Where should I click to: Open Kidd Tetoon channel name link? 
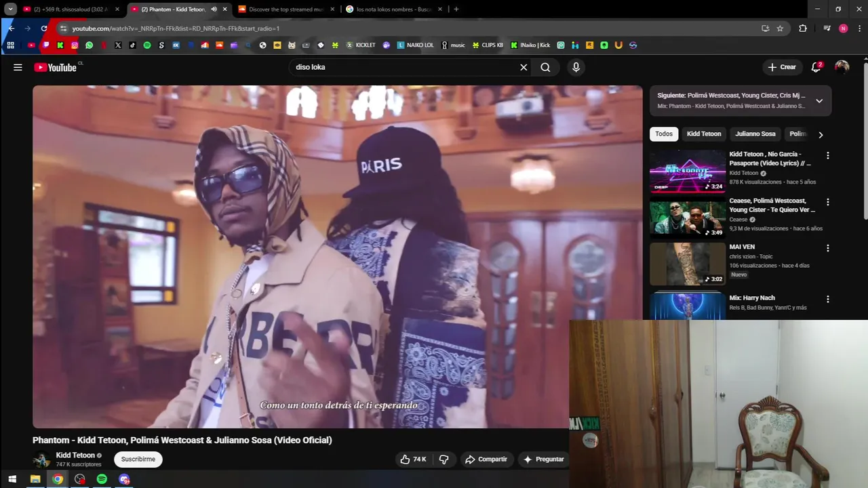point(75,455)
